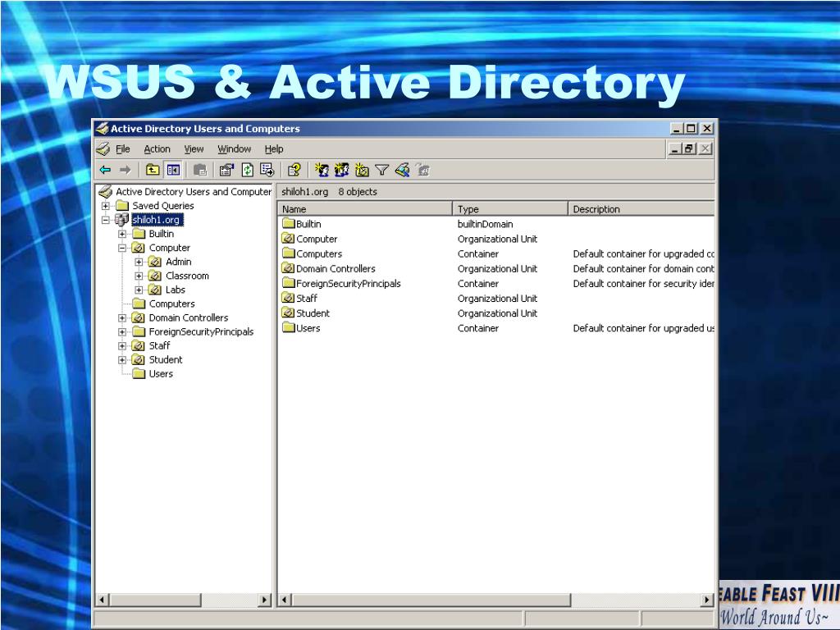
Task: Expand the ForeignSecurityPrincipals tree node
Action: click(122, 331)
